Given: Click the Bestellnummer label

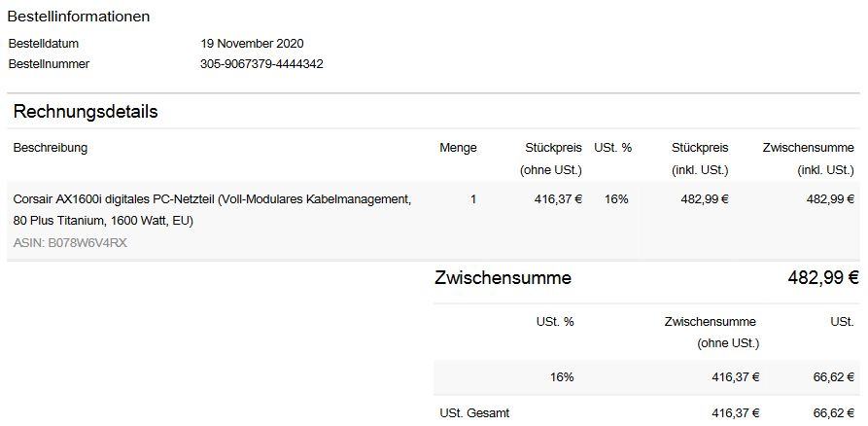Looking at the screenshot, I should click(x=49, y=64).
